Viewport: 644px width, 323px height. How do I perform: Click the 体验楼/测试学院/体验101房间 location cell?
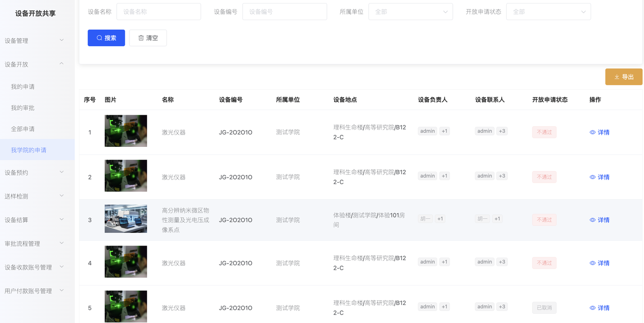[369, 220]
